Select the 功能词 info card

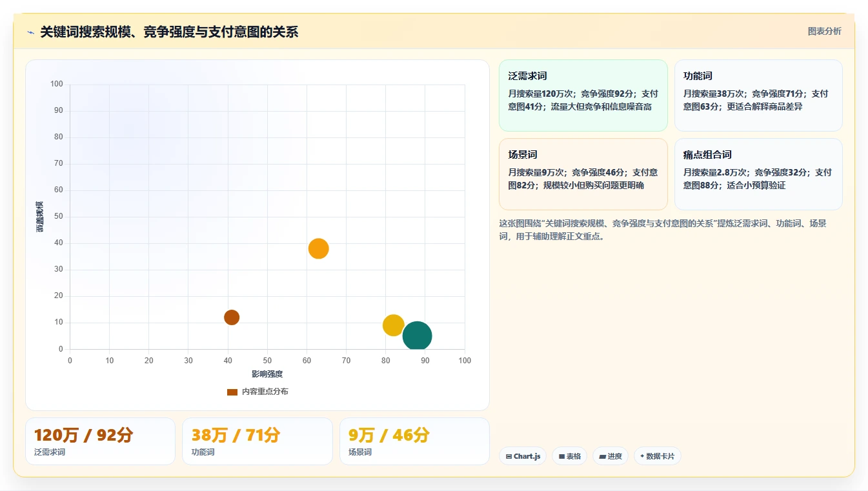[758, 95]
